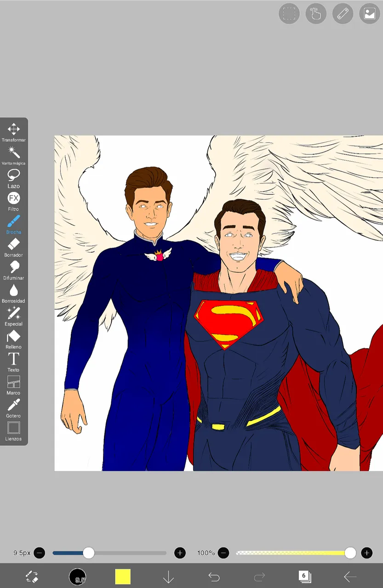
Task: Select the Texto tool
Action: (13, 362)
